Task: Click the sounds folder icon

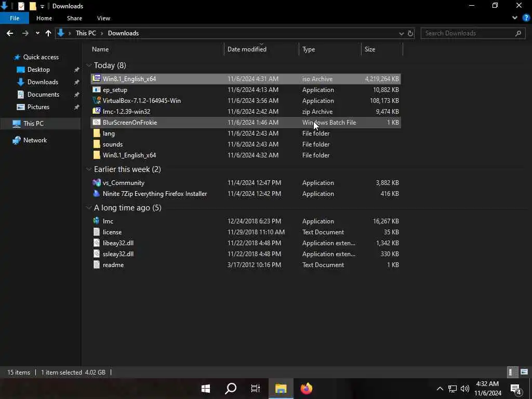Action: 97,144
